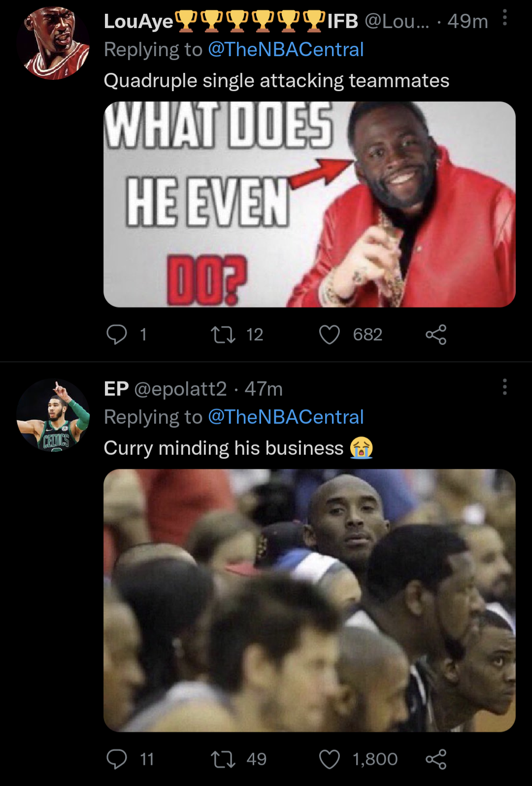Open more options for LouAye's tweet
The image size is (532, 786).
click(x=504, y=18)
